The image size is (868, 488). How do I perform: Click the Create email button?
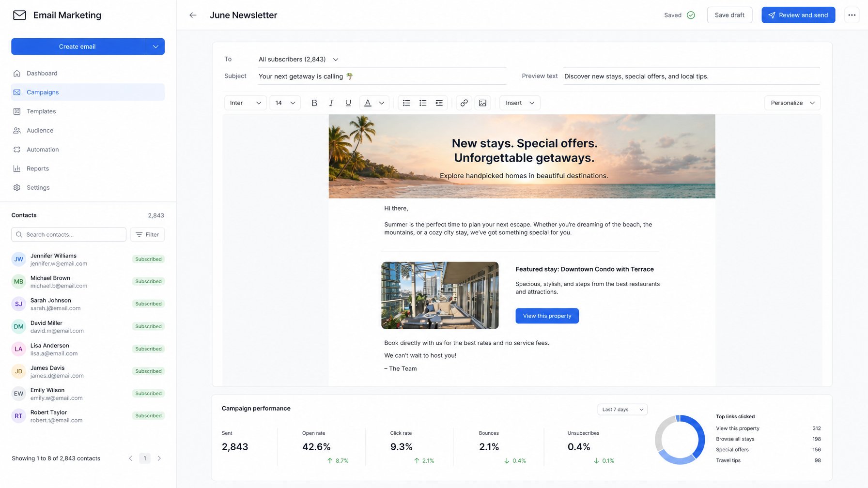tap(78, 46)
